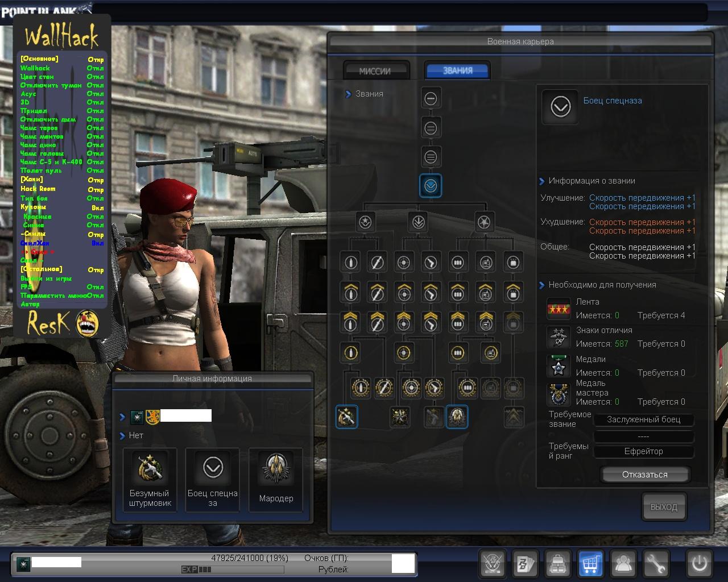Open the shopping cart shop icon
This screenshot has width=728, height=582.
(591, 563)
